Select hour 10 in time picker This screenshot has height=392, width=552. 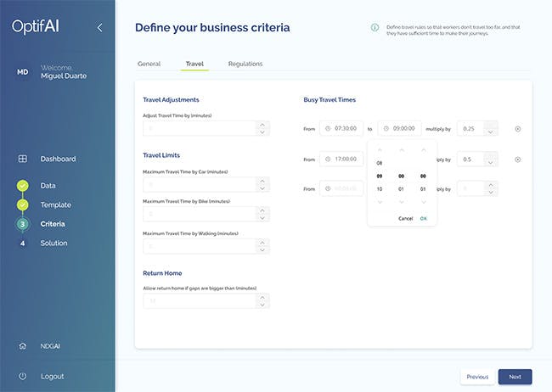[380, 189]
